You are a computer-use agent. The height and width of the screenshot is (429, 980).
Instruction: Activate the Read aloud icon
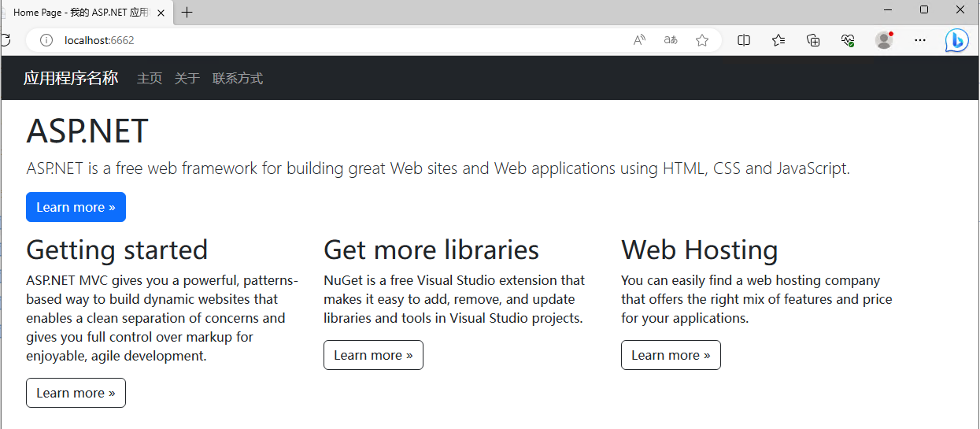coord(639,40)
